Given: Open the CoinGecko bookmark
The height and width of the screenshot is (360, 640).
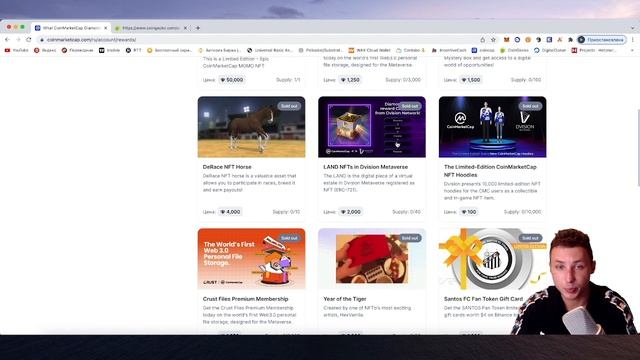Looking at the screenshot, I should point(514,50).
